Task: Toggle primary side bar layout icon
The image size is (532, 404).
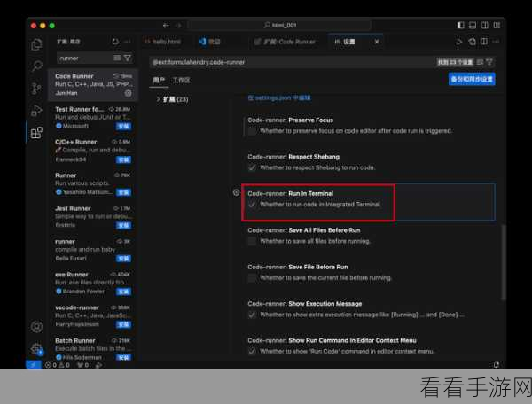Action: (x=460, y=26)
